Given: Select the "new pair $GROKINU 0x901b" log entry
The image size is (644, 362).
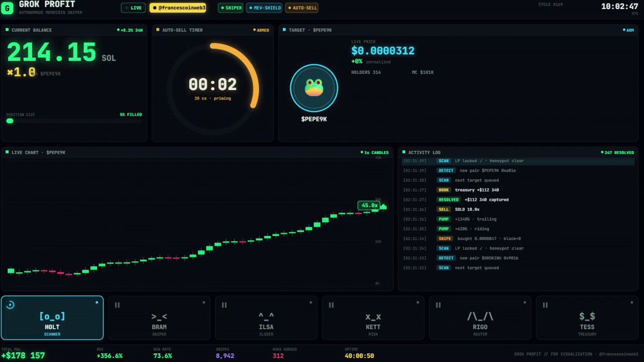Looking at the screenshot, I should click(519, 258).
